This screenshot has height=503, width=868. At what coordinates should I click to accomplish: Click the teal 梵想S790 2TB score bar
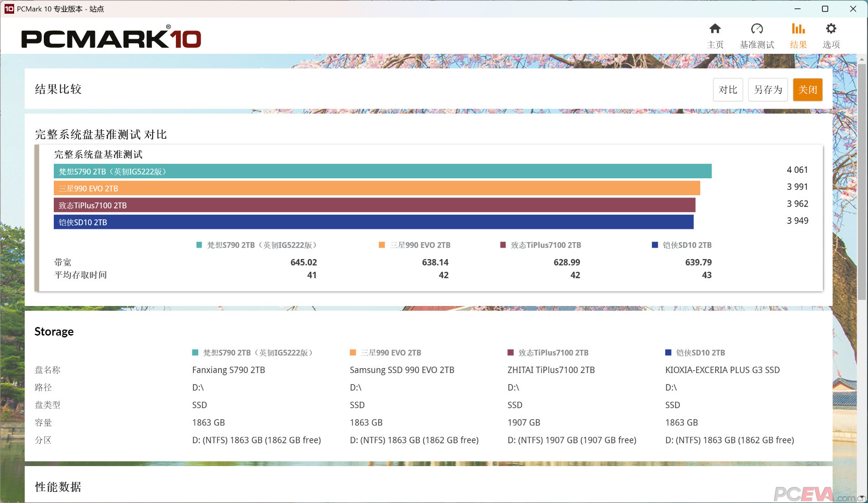pyautogui.click(x=382, y=171)
